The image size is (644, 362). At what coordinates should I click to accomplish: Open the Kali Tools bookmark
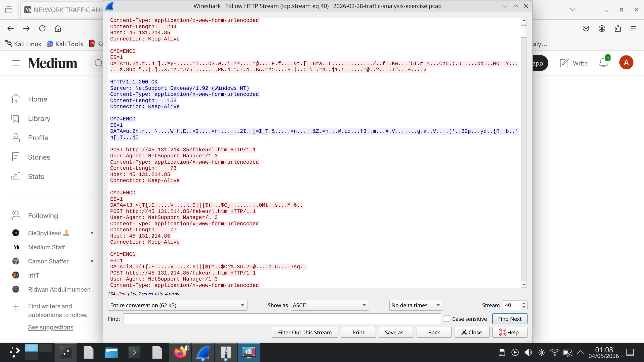[65, 44]
